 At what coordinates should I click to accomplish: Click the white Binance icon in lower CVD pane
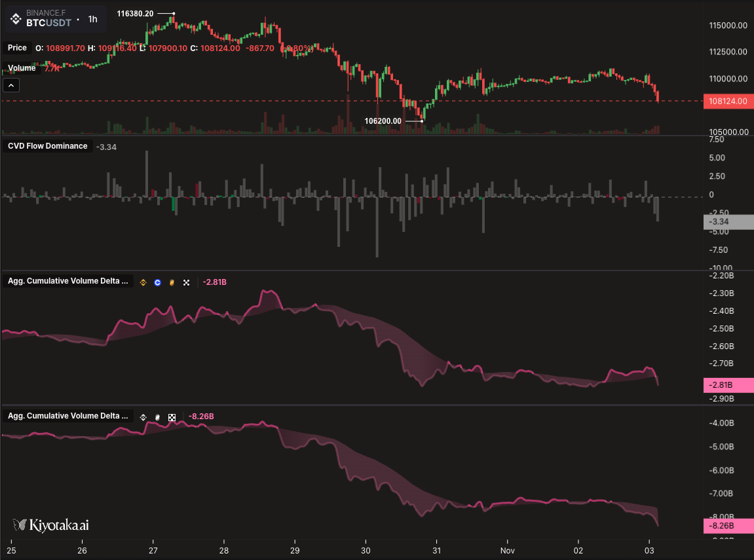143,417
